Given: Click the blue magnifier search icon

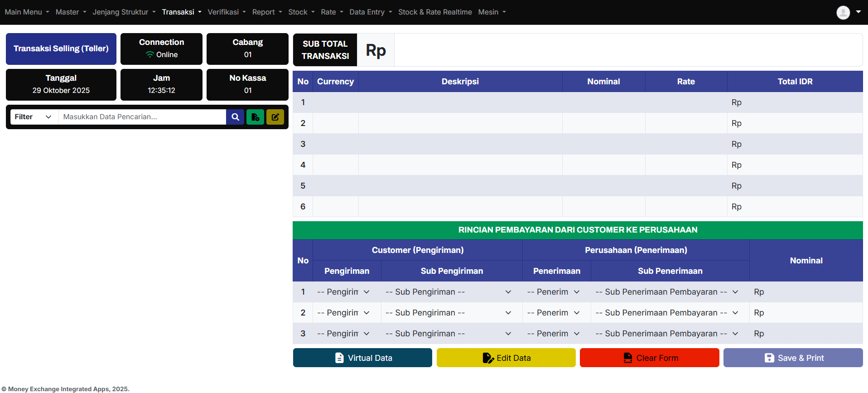Looking at the screenshot, I should tap(235, 117).
